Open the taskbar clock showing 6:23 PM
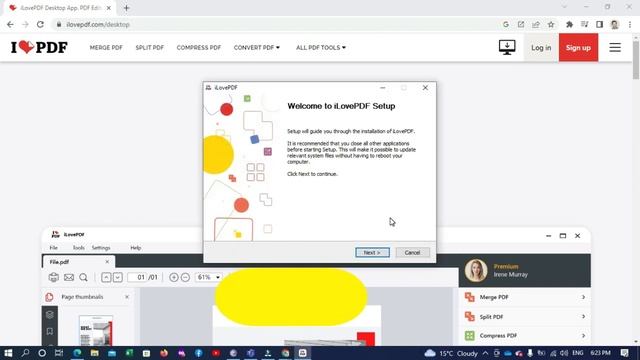The width and height of the screenshot is (640, 360). tap(601, 353)
